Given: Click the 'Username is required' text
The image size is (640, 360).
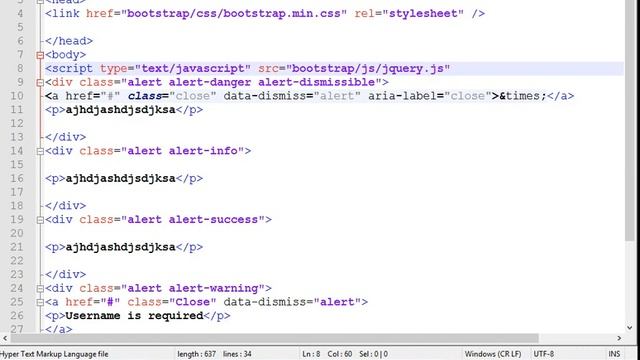Looking at the screenshot, I should point(134,316).
